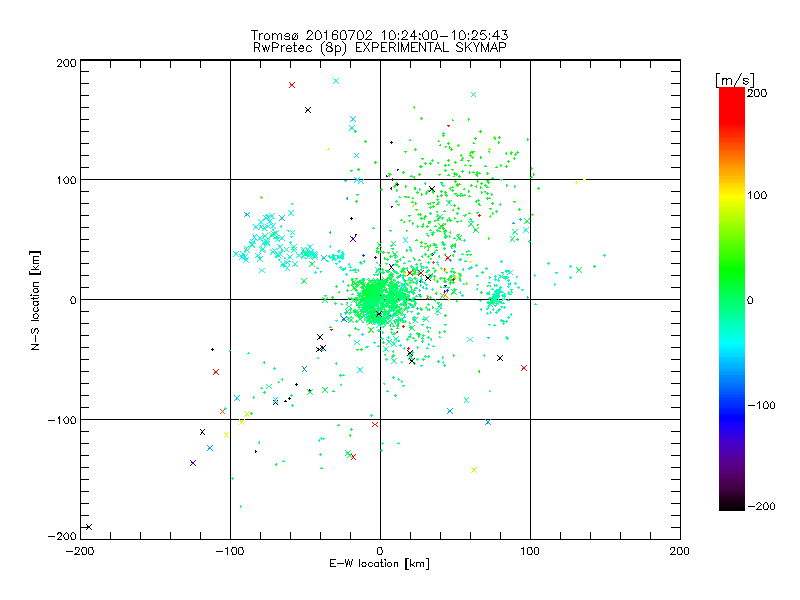Click the subtitle 'RwPretec (8p) EXPERIMENTAL SKYMAP'

point(380,48)
